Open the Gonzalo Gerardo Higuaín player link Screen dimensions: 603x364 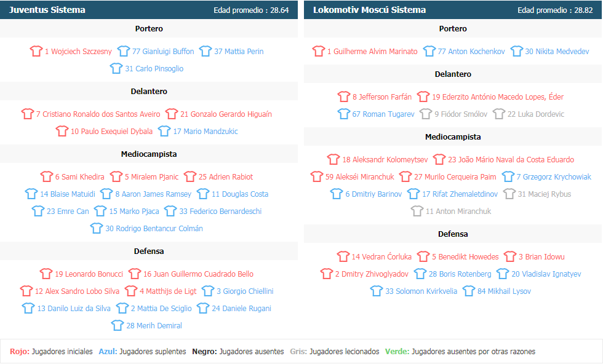click(x=226, y=114)
